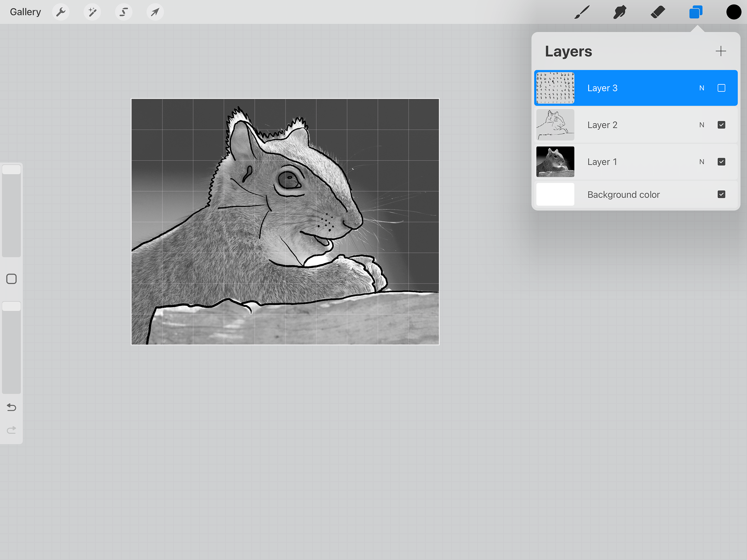This screenshot has width=747, height=560.
Task: Open Background color layer options
Action: (636, 194)
